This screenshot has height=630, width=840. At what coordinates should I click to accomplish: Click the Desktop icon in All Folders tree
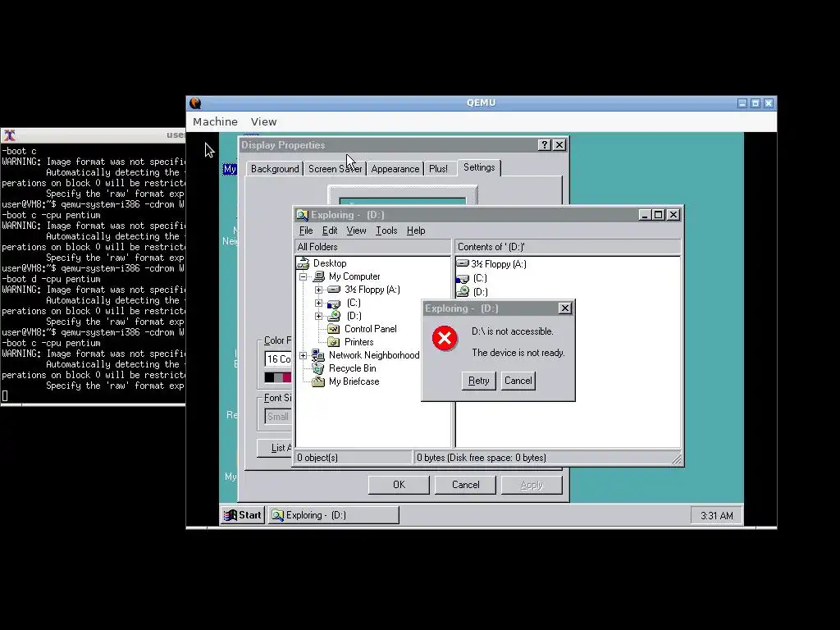pos(304,263)
